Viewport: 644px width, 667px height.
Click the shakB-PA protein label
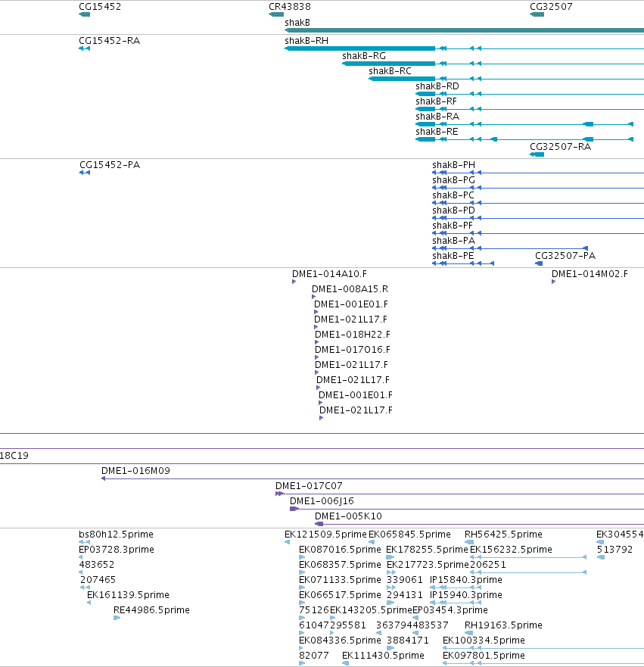(x=453, y=241)
